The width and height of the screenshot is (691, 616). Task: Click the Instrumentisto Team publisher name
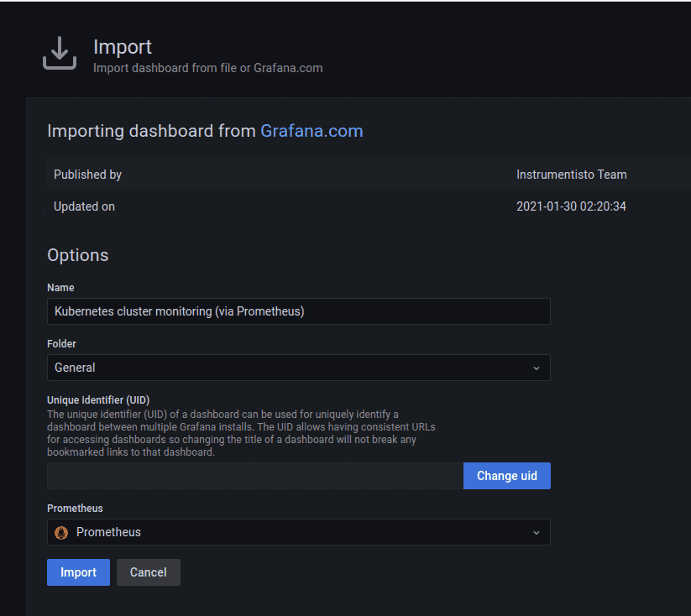coord(571,175)
